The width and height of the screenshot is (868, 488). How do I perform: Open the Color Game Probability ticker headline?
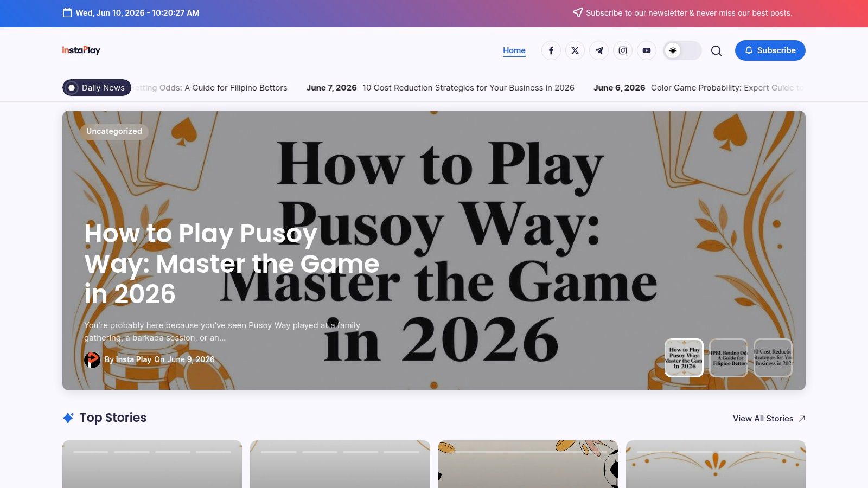point(728,88)
